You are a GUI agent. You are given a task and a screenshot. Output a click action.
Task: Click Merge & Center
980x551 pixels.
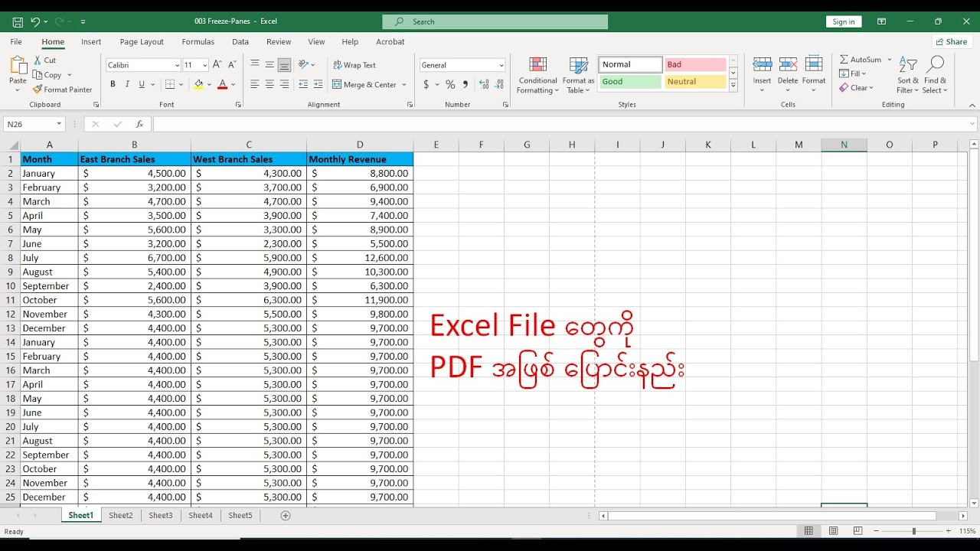tap(364, 84)
